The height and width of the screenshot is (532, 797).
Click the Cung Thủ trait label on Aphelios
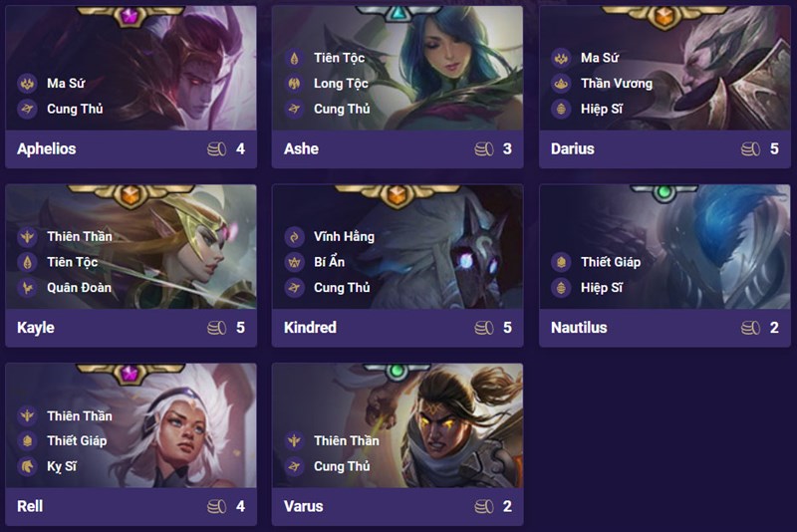pos(75,109)
